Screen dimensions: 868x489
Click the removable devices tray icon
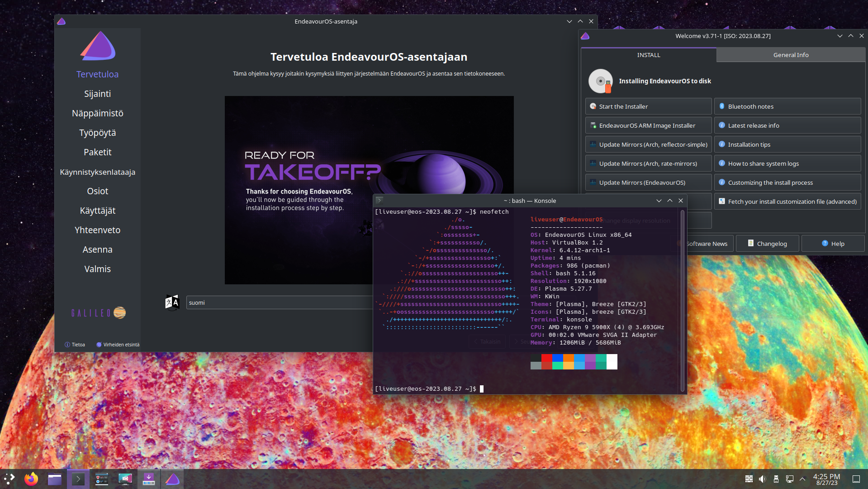776,479
